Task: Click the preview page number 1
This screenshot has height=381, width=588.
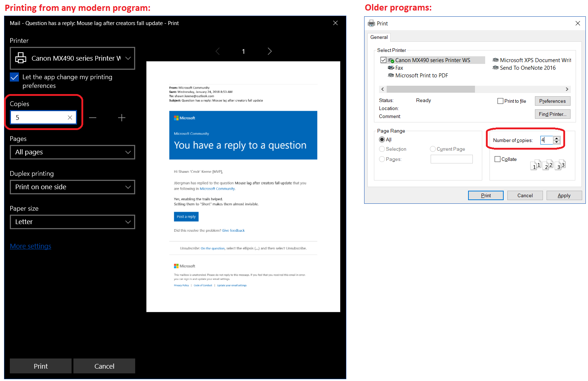Action: (x=243, y=52)
